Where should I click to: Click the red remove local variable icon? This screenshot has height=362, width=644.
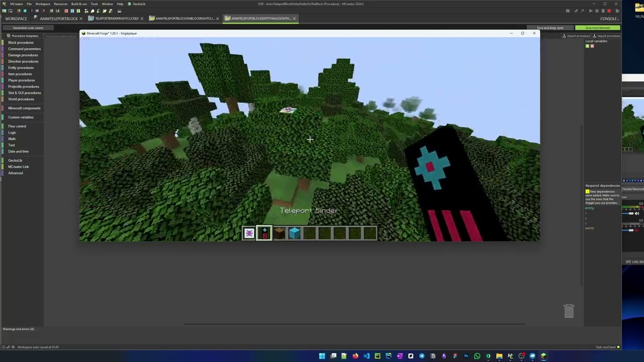tap(592, 46)
